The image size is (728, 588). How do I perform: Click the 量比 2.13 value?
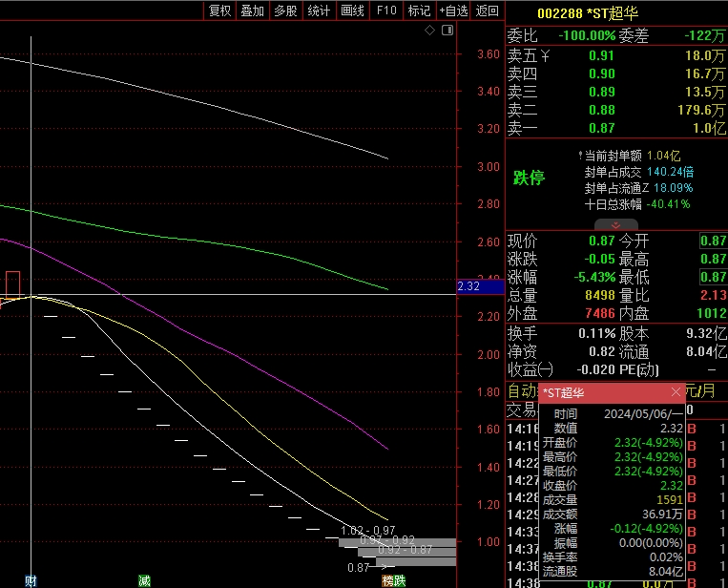click(713, 295)
